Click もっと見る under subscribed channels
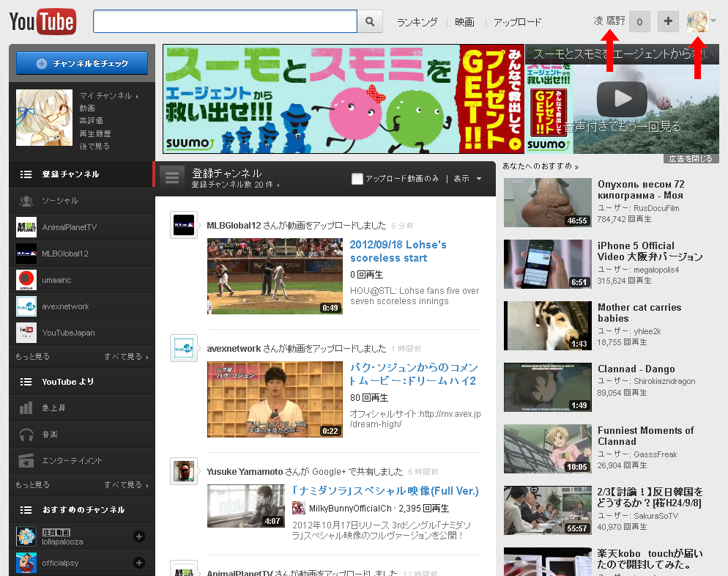 pos(32,356)
